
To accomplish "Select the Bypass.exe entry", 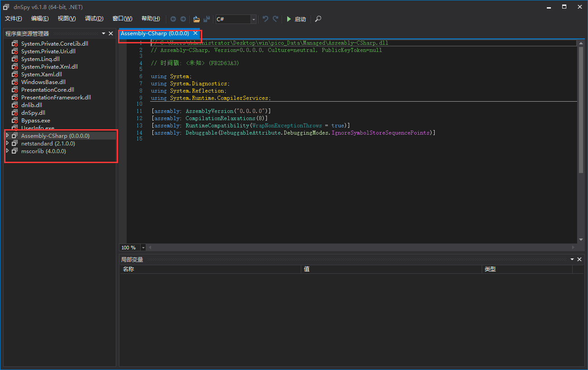I will 36,121.
